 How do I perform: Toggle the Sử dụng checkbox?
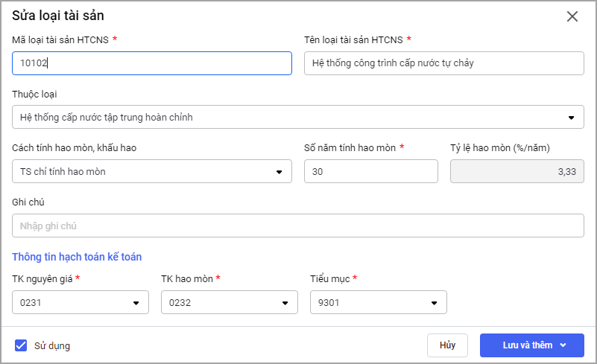click(21, 345)
